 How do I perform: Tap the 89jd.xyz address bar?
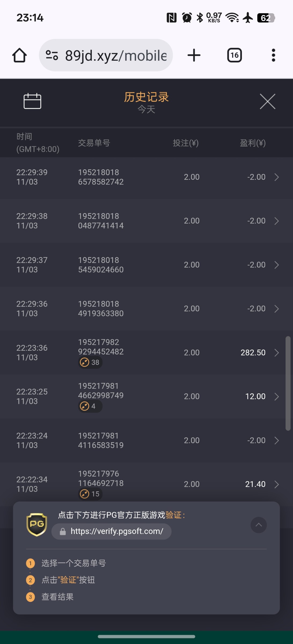tap(115, 56)
